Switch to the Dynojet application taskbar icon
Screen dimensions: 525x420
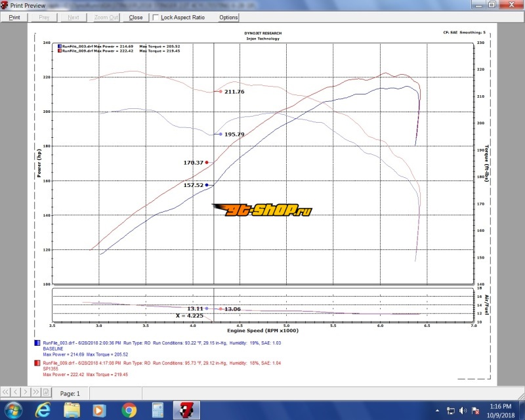pyautogui.click(x=187, y=411)
